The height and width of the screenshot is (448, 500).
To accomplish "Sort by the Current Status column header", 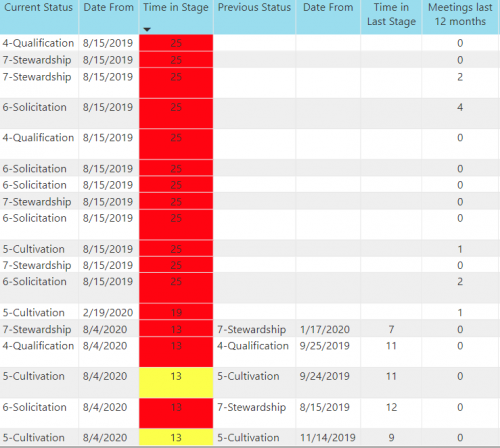I will coord(38,7).
